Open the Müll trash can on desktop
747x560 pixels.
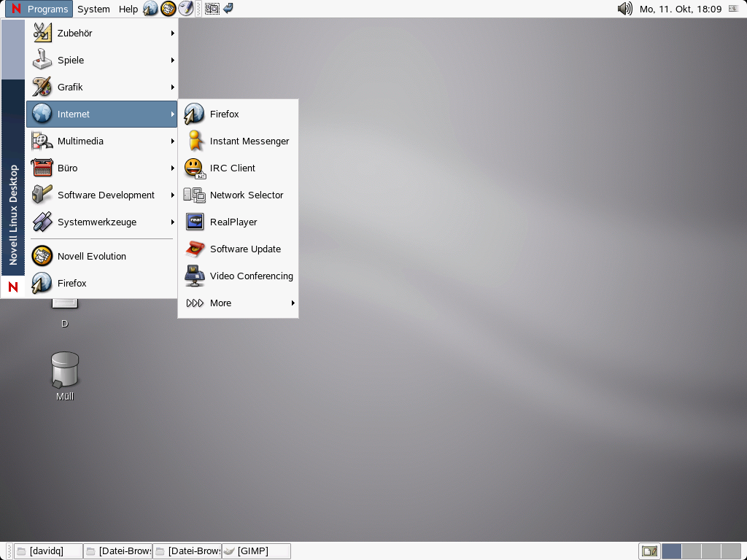click(x=65, y=370)
